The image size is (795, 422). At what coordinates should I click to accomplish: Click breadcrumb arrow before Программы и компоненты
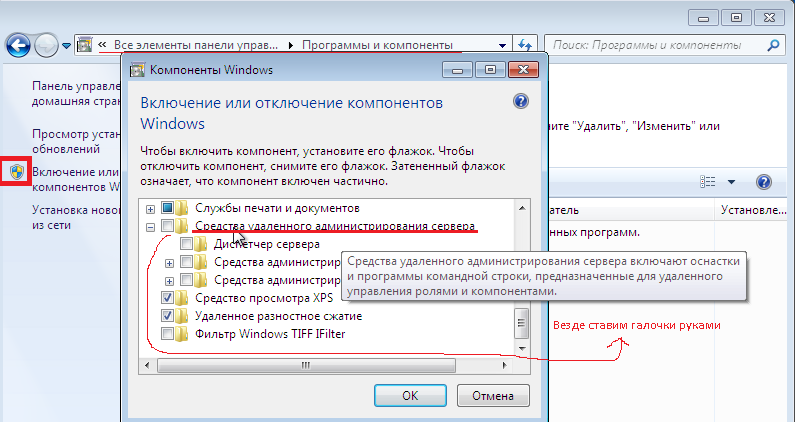(291, 45)
